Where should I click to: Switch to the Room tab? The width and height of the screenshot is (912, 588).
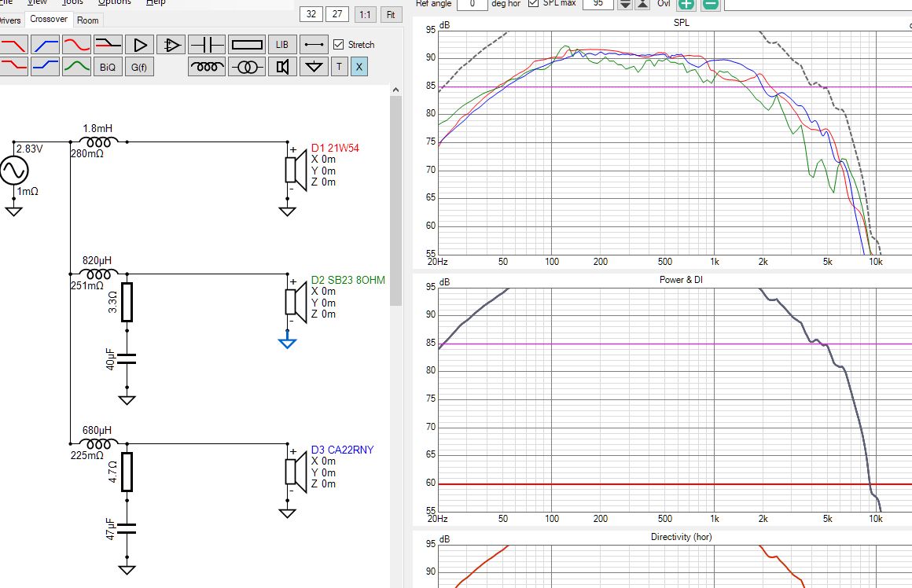pos(88,20)
